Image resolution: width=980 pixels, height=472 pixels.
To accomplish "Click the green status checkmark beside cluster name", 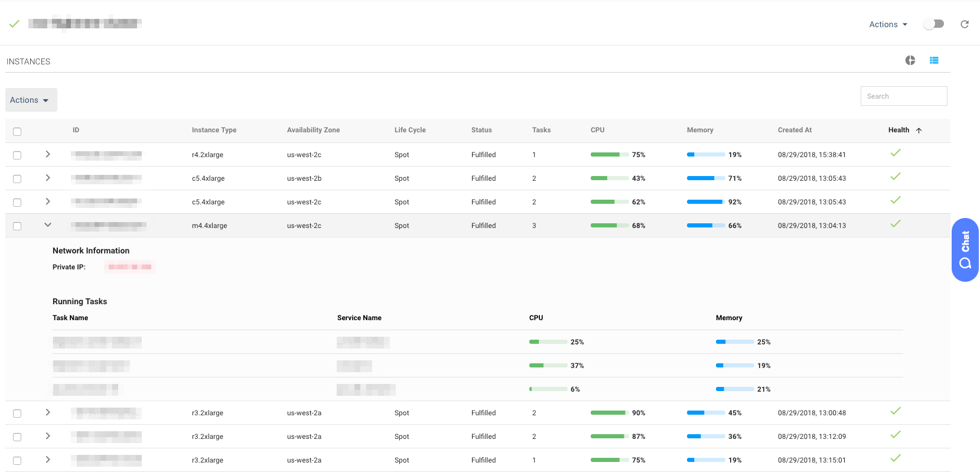I will tap(14, 24).
